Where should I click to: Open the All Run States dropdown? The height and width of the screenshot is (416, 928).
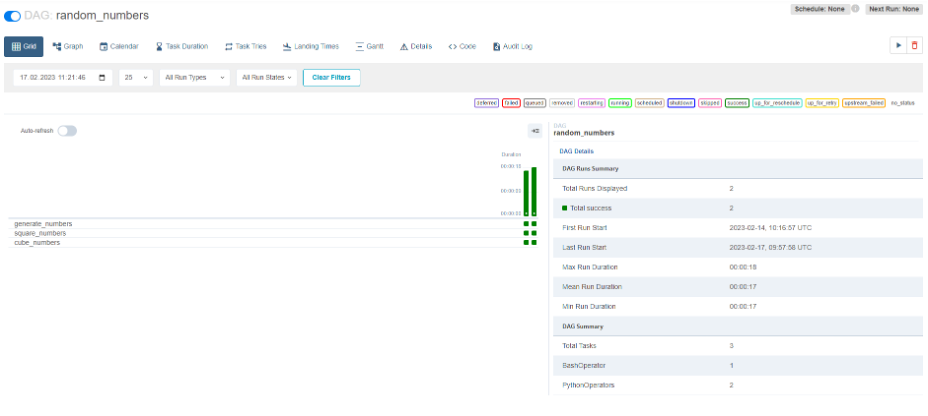[x=269, y=77]
